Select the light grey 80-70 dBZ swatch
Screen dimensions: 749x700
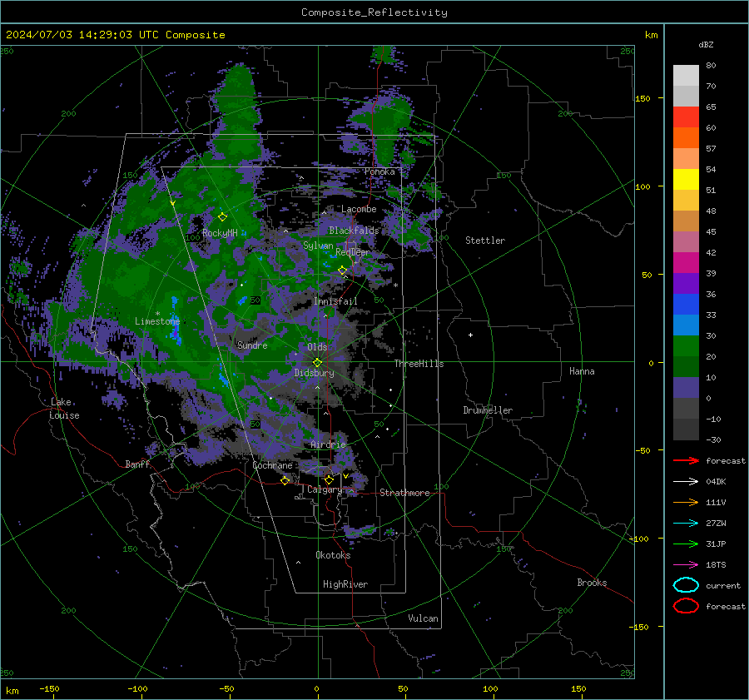(686, 75)
